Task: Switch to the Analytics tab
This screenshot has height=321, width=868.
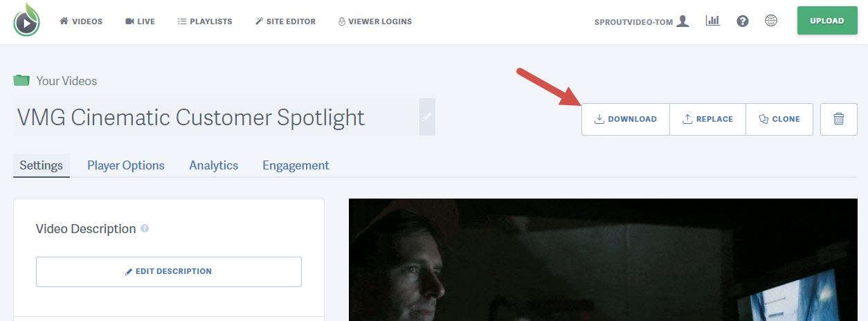Action: 214,165
